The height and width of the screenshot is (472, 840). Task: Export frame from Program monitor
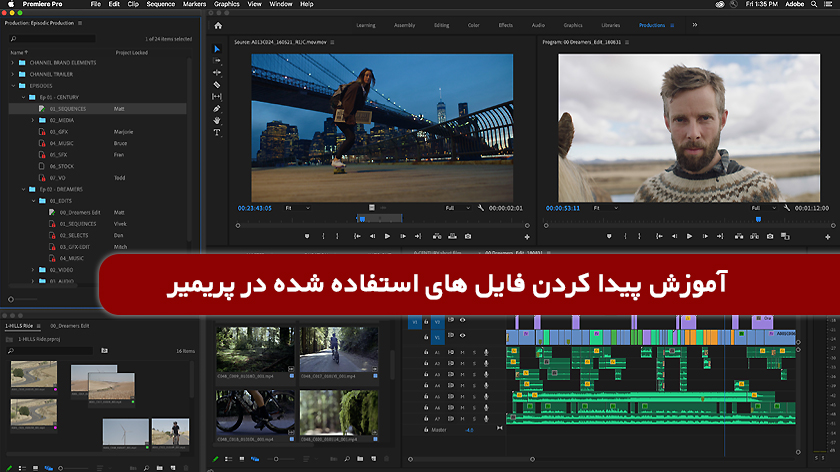click(x=770, y=236)
